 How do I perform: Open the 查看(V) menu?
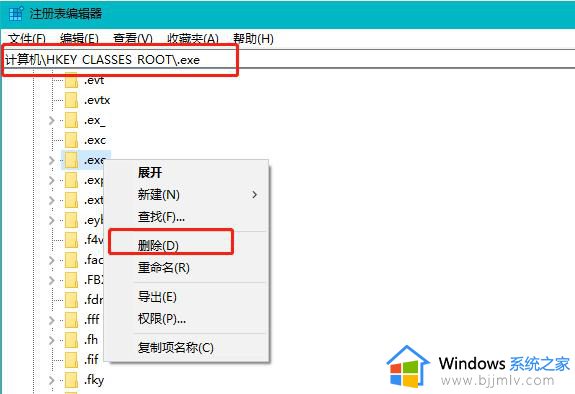(132, 39)
